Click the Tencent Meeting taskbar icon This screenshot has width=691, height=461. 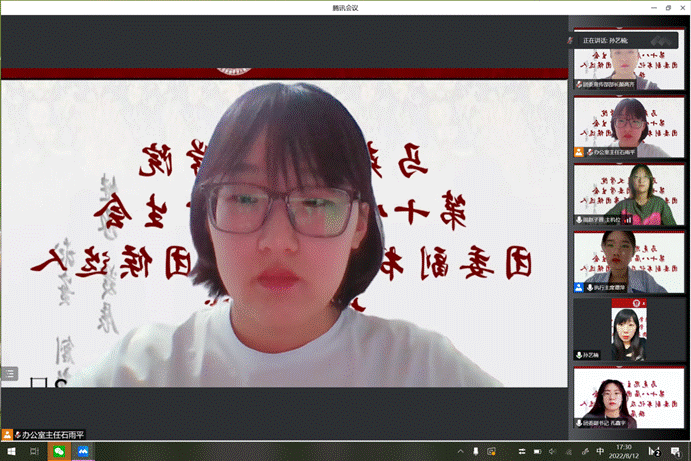(x=83, y=452)
